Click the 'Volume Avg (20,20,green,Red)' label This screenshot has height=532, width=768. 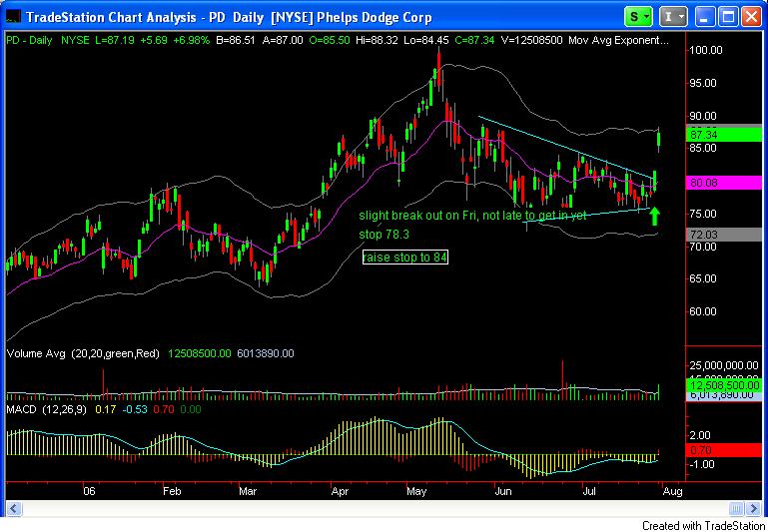83,353
